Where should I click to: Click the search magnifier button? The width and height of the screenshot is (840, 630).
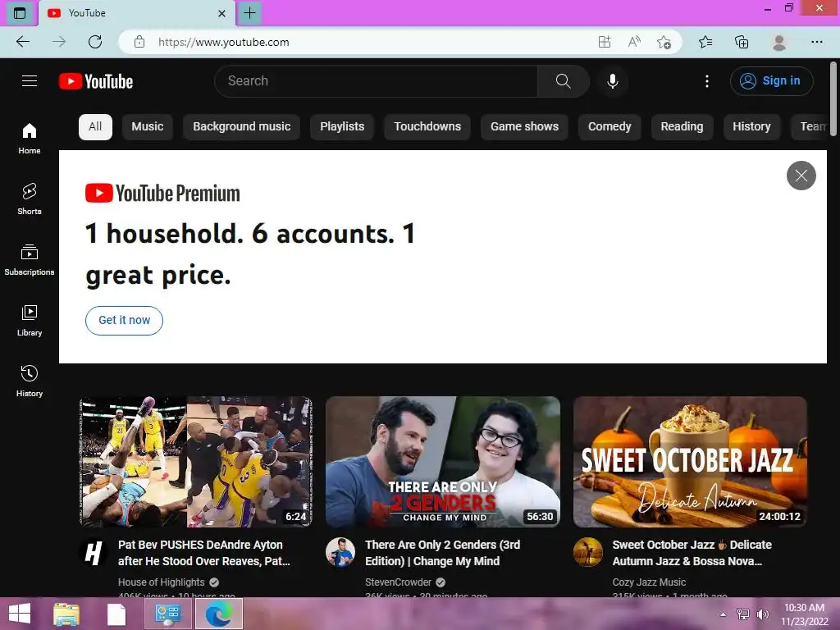click(x=563, y=81)
